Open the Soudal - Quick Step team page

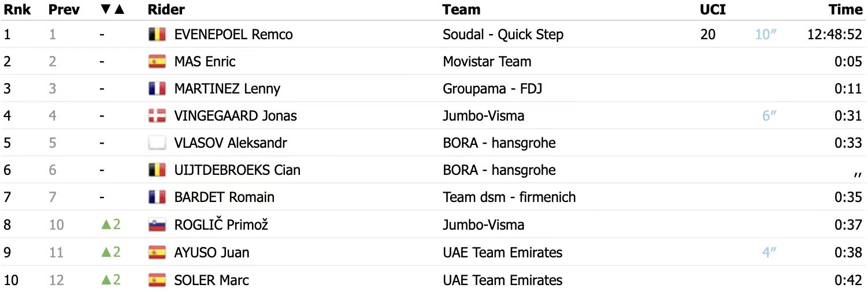tap(503, 35)
